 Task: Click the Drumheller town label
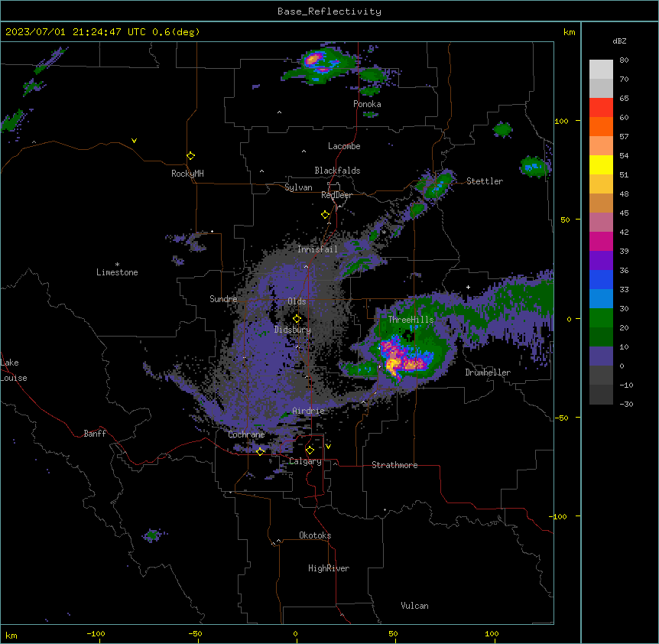pyautogui.click(x=488, y=372)
